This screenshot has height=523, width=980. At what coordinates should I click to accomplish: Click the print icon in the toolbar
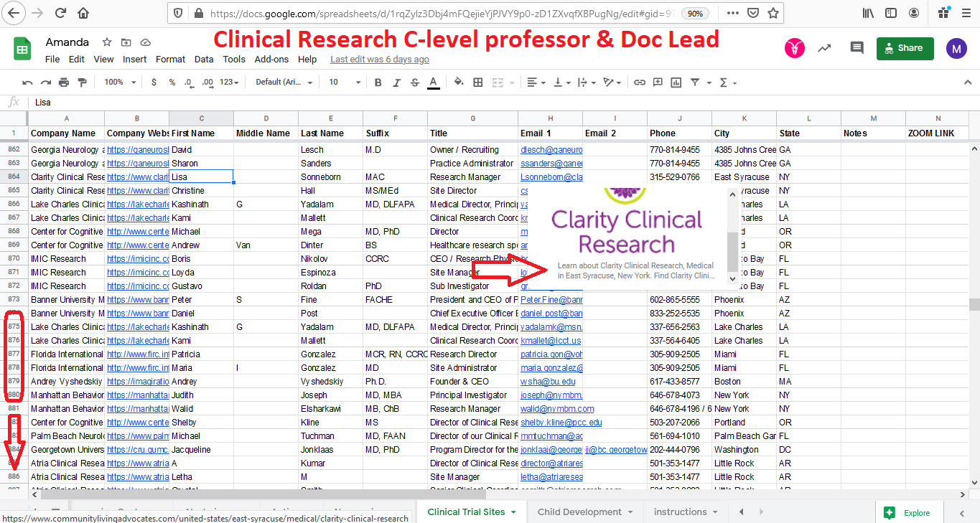tap(64, 83)
